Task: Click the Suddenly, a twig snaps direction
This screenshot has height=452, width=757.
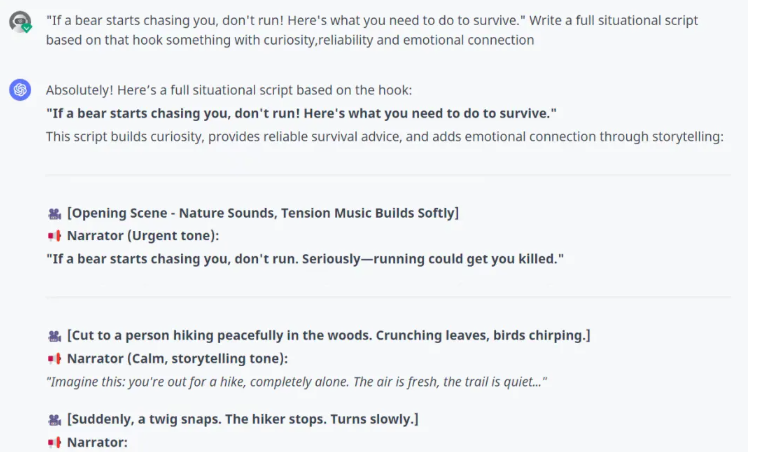Action: [243, 419]
